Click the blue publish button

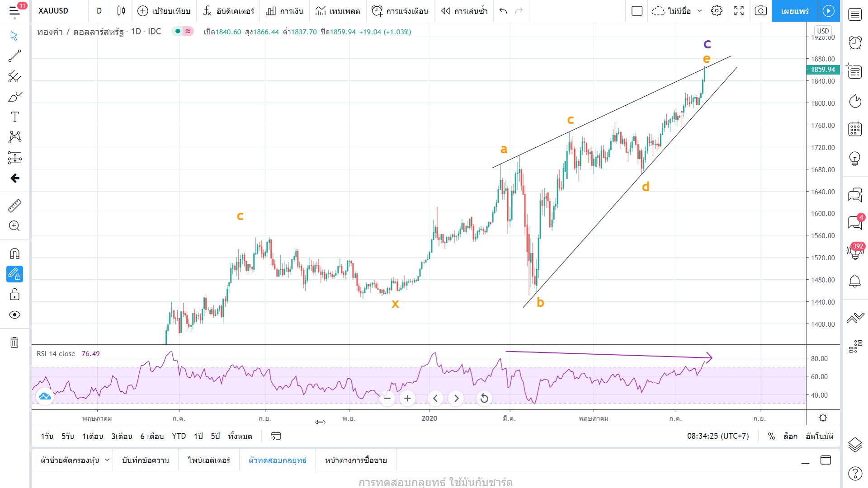794,11
